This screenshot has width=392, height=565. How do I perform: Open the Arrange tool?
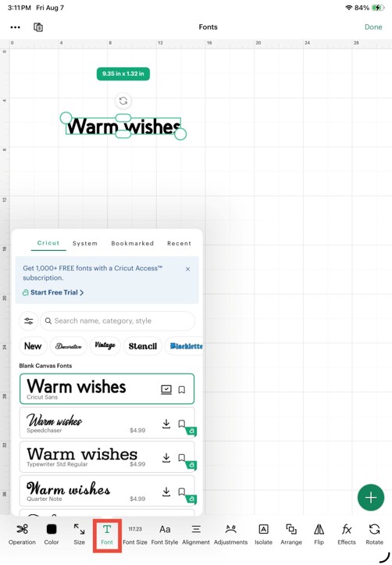[291, 534]
